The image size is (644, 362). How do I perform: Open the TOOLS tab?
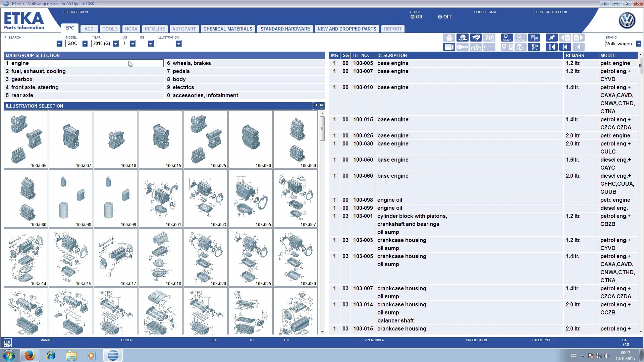click(x=110, y=29)
